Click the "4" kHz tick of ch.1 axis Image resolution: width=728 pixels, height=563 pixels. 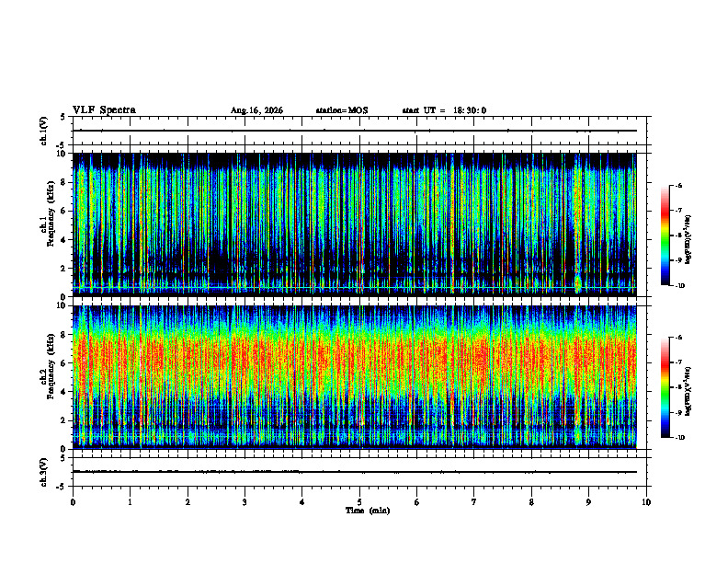(64, 240)
